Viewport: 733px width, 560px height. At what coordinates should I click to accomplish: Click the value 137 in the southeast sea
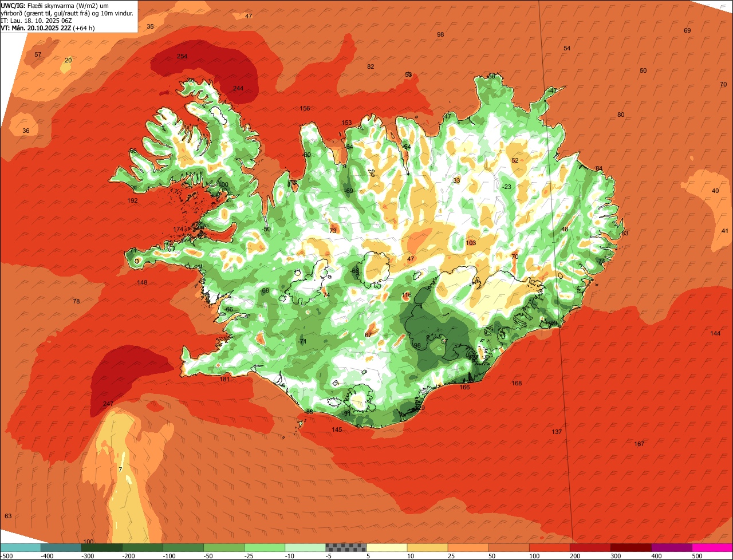(557, 432)
